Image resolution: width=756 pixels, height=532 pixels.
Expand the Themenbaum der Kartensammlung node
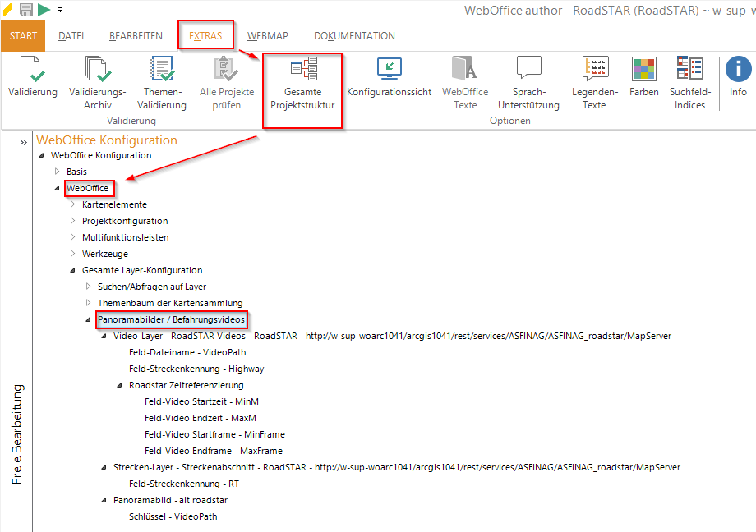click(x=89, y=303)
